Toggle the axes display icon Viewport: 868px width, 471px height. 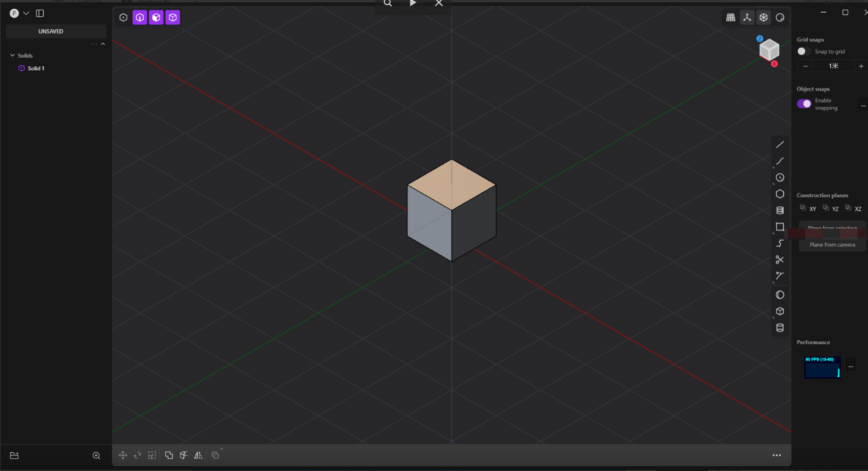click(x=747, y=17)
